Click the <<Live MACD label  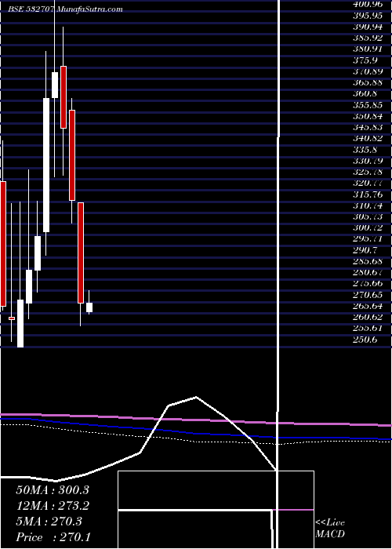pos(330,528)
